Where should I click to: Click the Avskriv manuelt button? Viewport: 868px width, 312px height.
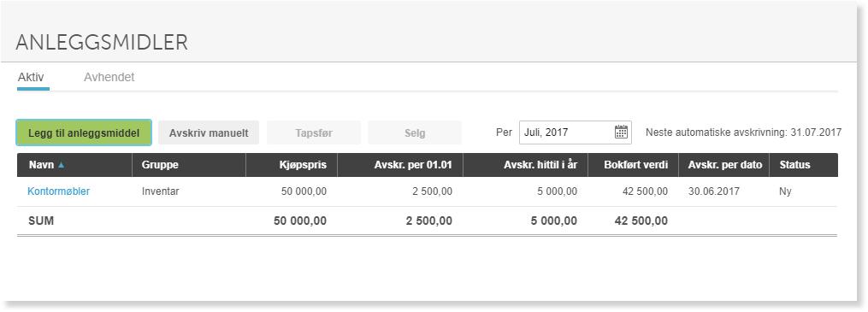coord(209,132)
